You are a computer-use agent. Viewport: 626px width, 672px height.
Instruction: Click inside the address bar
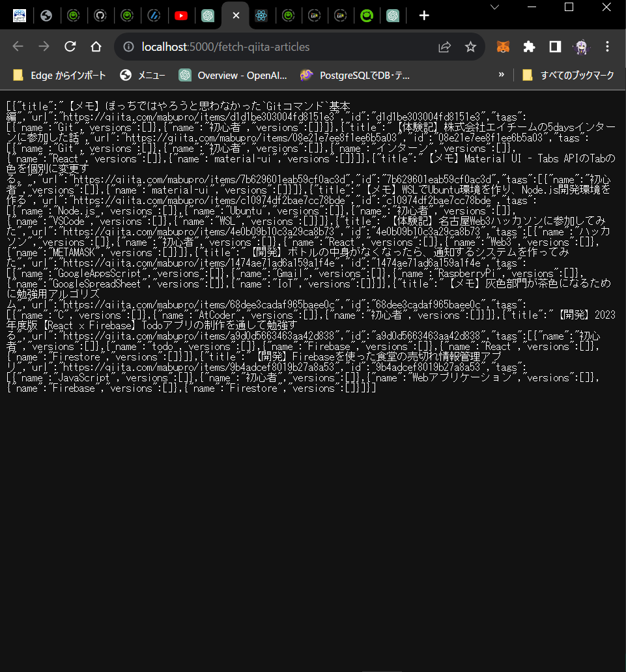(x=261, y=47)
